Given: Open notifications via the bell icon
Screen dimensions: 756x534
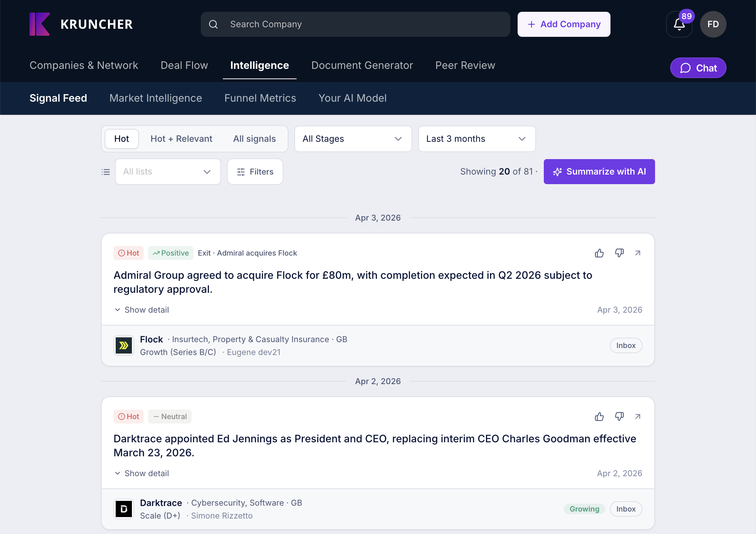Looking at the screenshot, I should pos(679,24).
